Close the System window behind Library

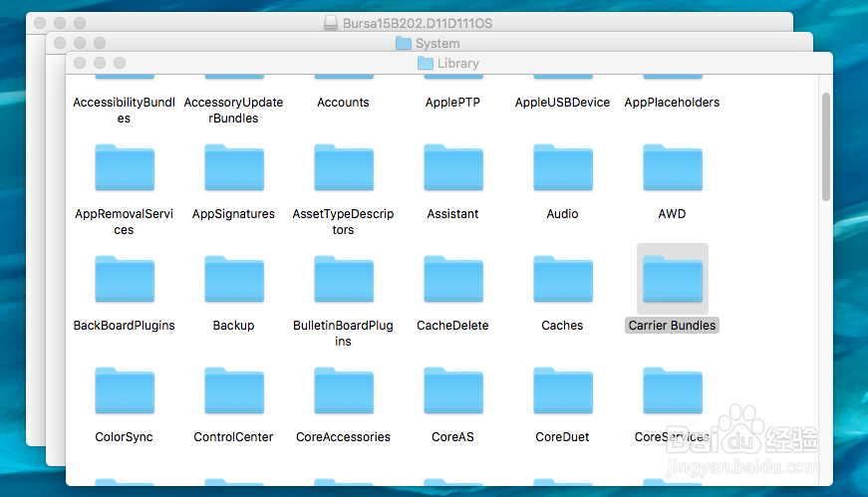(60, 43)
